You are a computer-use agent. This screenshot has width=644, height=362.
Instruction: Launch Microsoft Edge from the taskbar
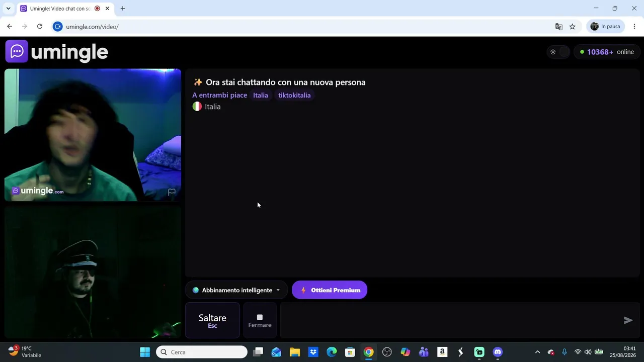(x=332, y=352)
